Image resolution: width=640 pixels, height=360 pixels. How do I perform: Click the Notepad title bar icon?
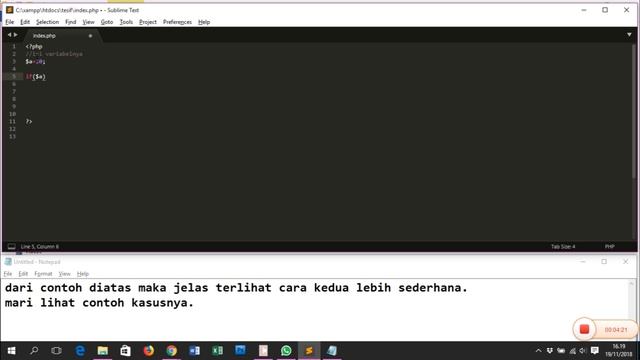pyautogui.click(x=8, y=262)
